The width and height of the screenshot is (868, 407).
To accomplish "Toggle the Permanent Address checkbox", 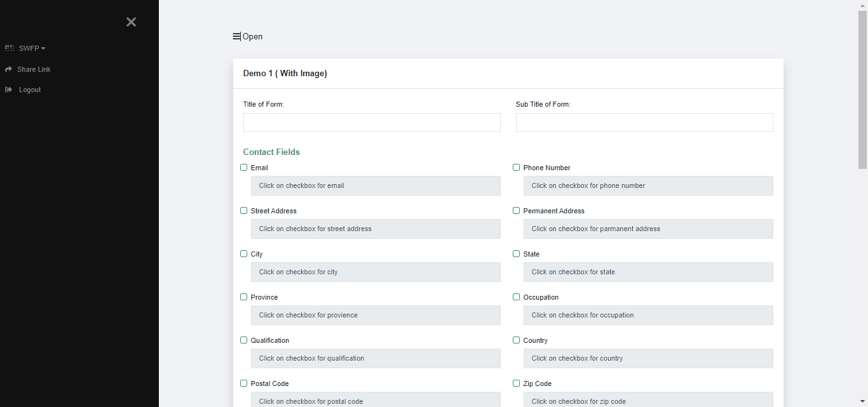I will 516,211.
